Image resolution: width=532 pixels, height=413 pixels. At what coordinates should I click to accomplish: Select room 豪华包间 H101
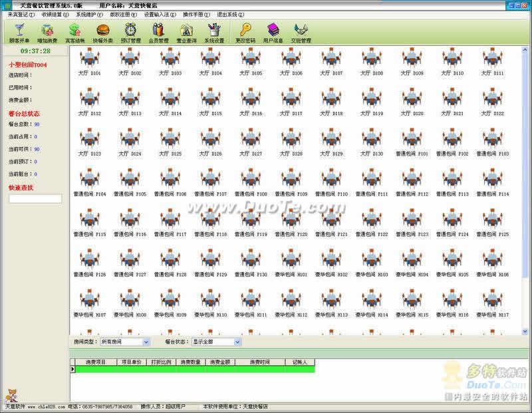pos(291,260)
